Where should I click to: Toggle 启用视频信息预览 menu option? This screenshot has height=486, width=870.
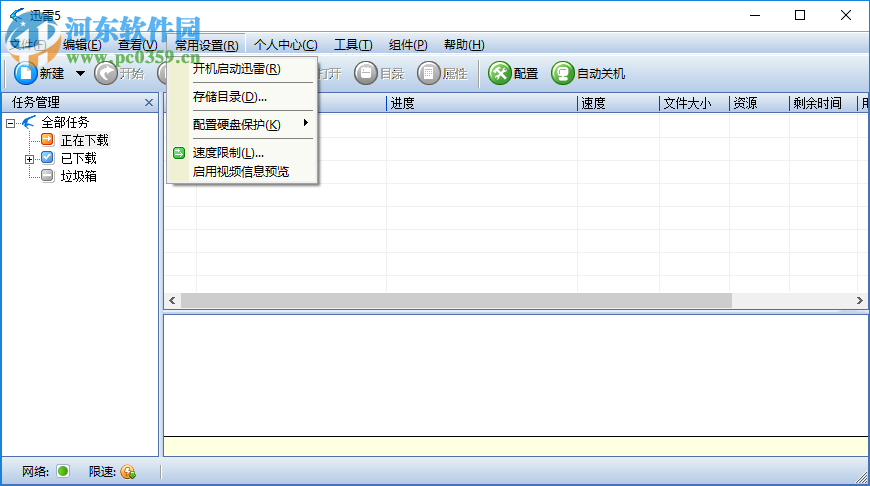coord(242,171)
